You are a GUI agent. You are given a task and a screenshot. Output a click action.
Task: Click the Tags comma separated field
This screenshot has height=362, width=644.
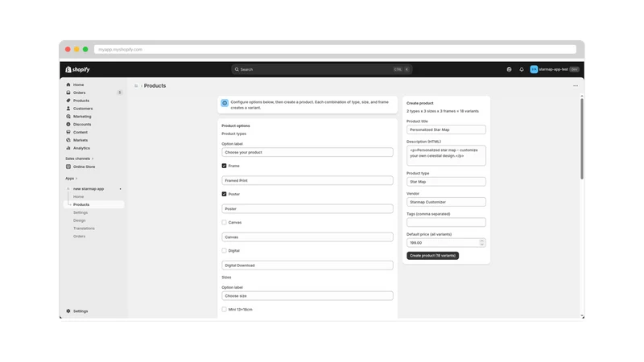[x=446, y=223]
